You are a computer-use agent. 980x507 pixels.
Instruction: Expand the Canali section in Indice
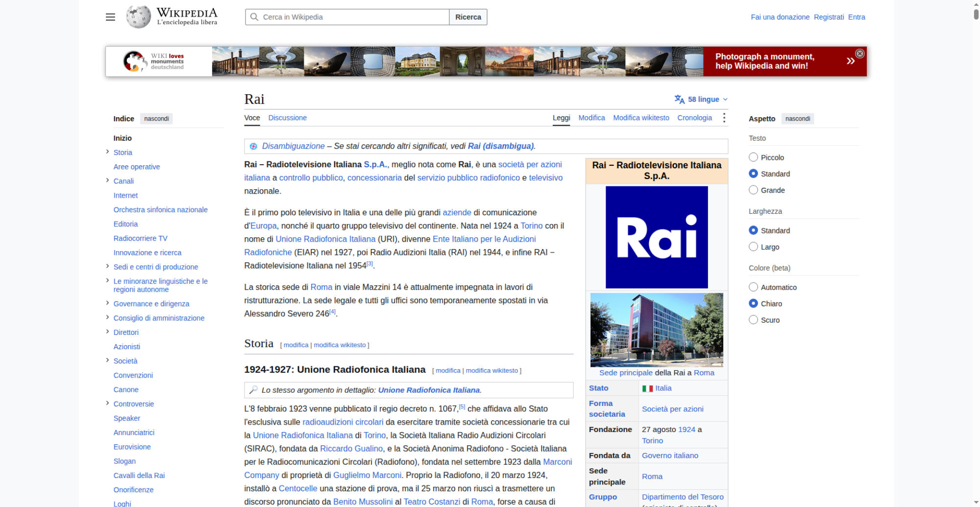(107, 180)
